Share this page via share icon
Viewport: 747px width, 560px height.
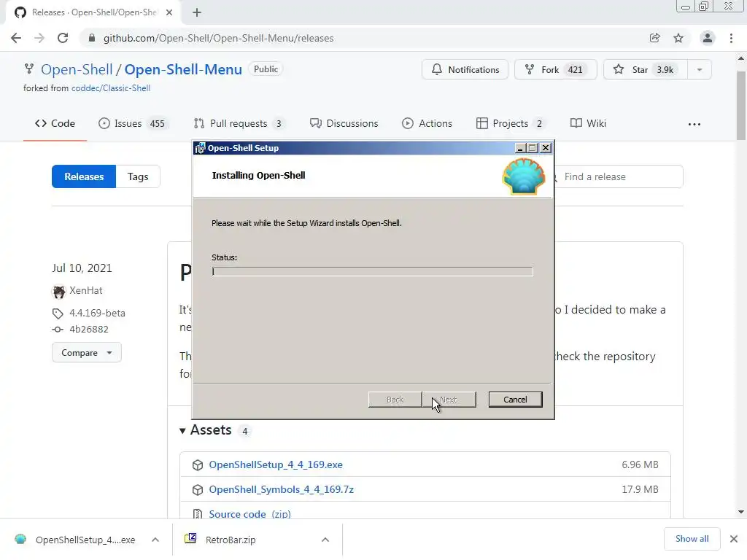655,38
